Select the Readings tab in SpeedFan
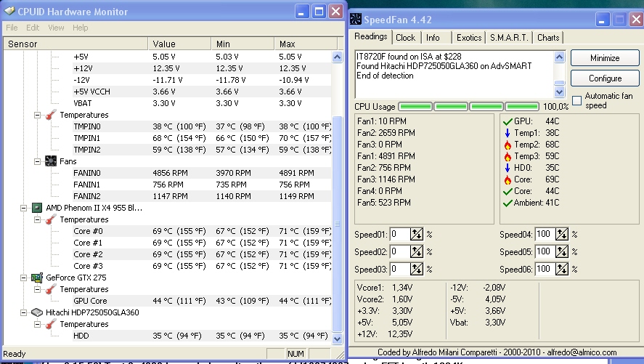 point(370,36)
